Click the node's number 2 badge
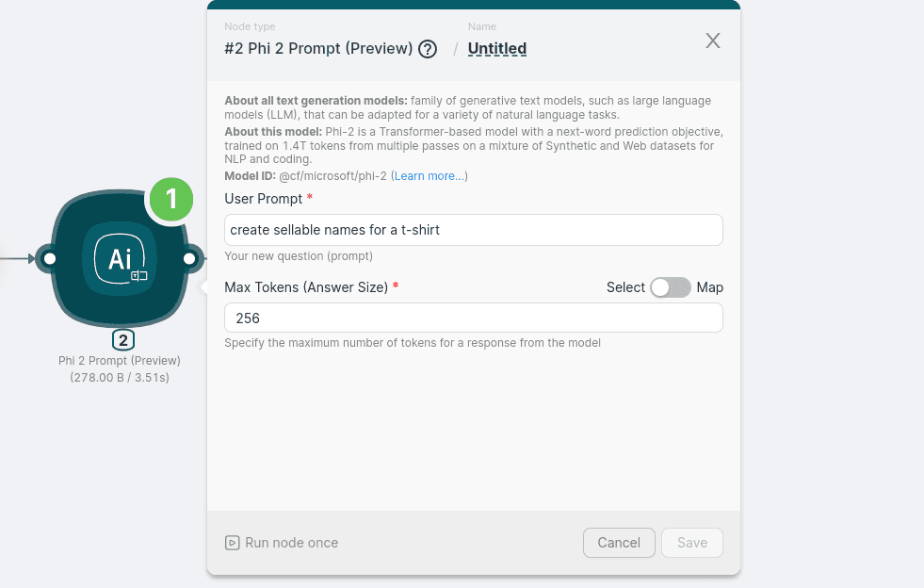Screen dimensions: 924x588 click(123, 340)
